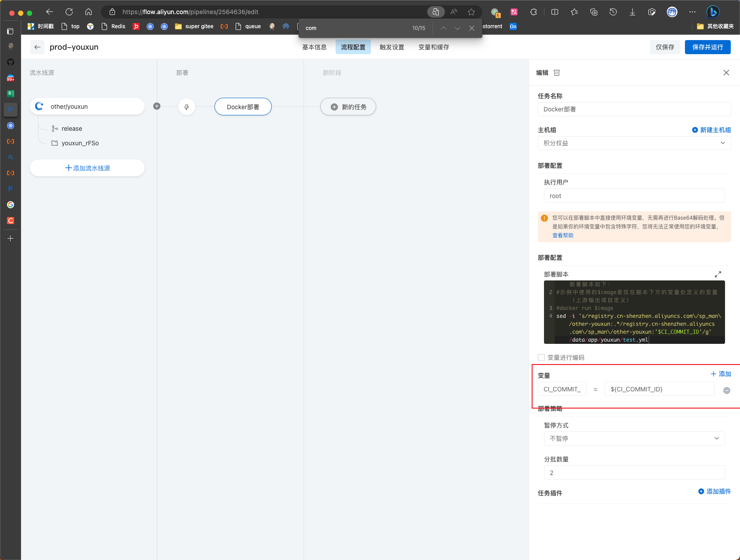Open browser downloads icon
The image size is (740, 560).
click(633, 12)
